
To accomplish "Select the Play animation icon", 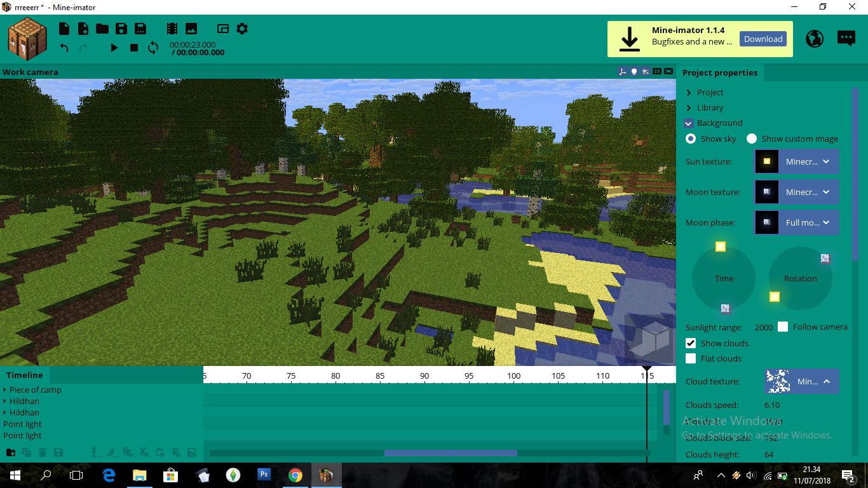I will (x=114, y=47).
